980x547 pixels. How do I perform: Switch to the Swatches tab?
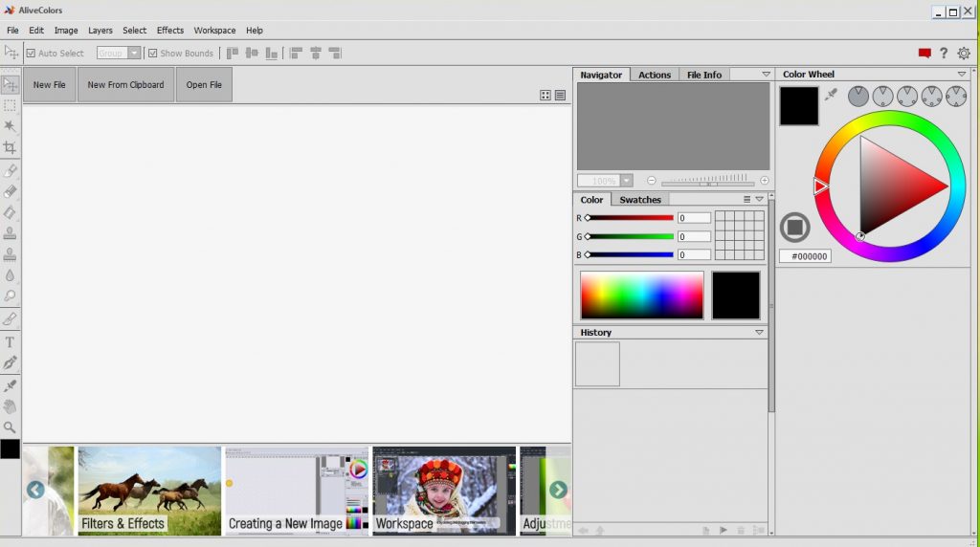[x=640, y=200]
